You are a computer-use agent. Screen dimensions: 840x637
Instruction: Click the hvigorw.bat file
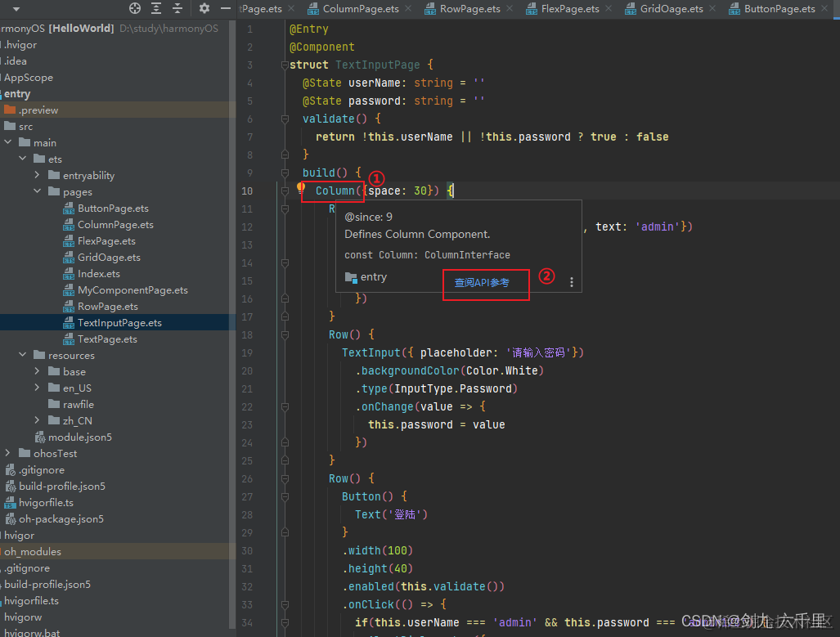(x=32, y=633)
